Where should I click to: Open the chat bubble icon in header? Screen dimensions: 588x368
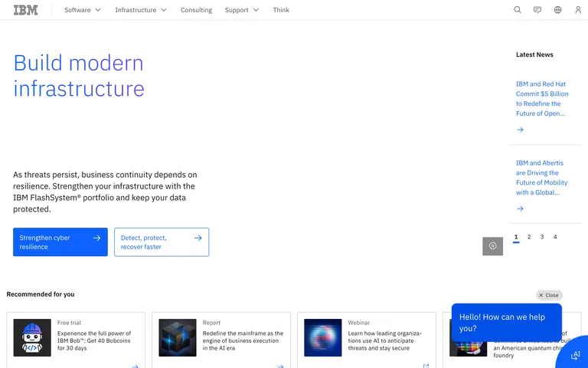click(x=537, y=10)
